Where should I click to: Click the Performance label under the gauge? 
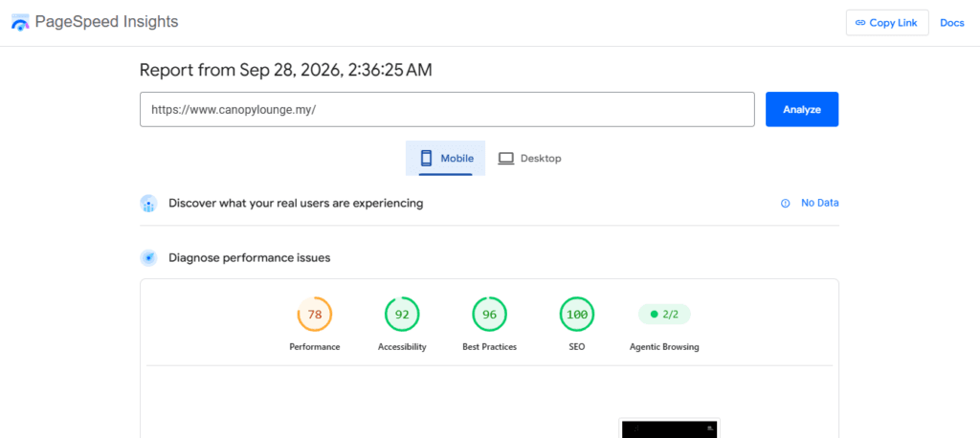[314, 347]
